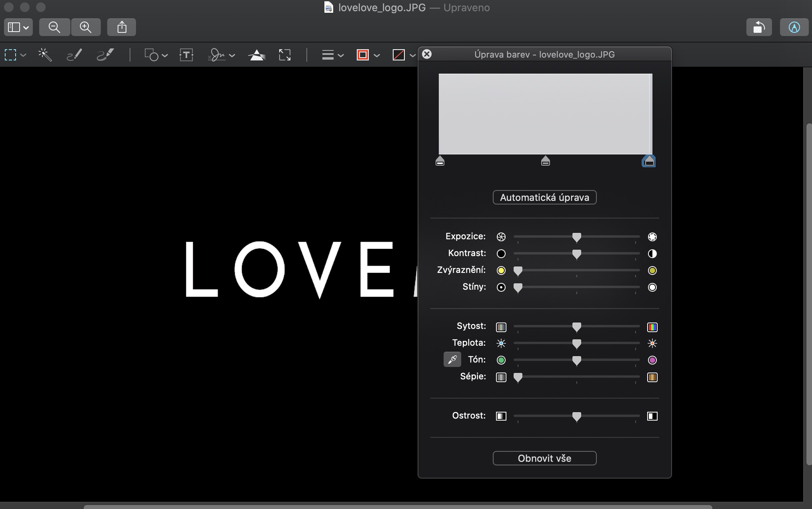Insert a text box with Text tool

pos(186,55)
